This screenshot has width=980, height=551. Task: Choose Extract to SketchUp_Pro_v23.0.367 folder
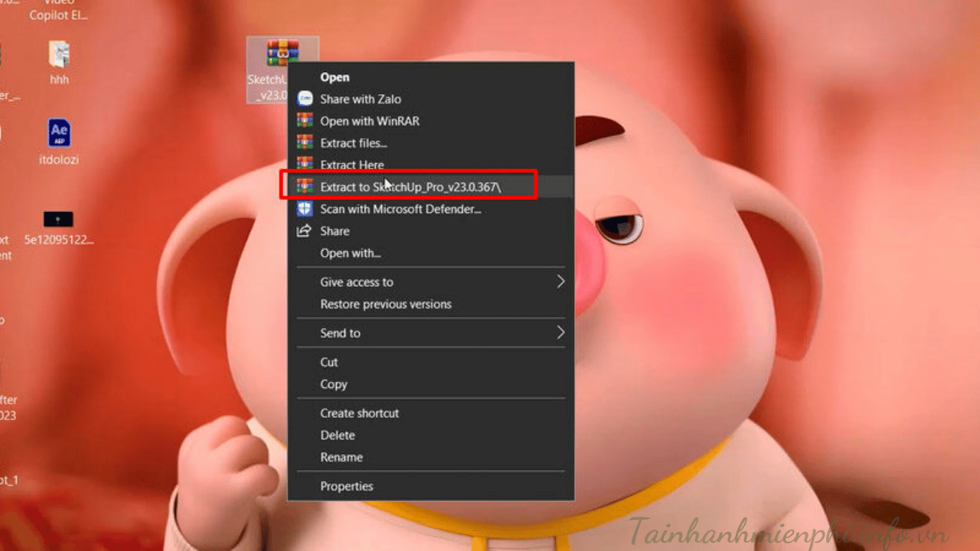click(410, 187)
